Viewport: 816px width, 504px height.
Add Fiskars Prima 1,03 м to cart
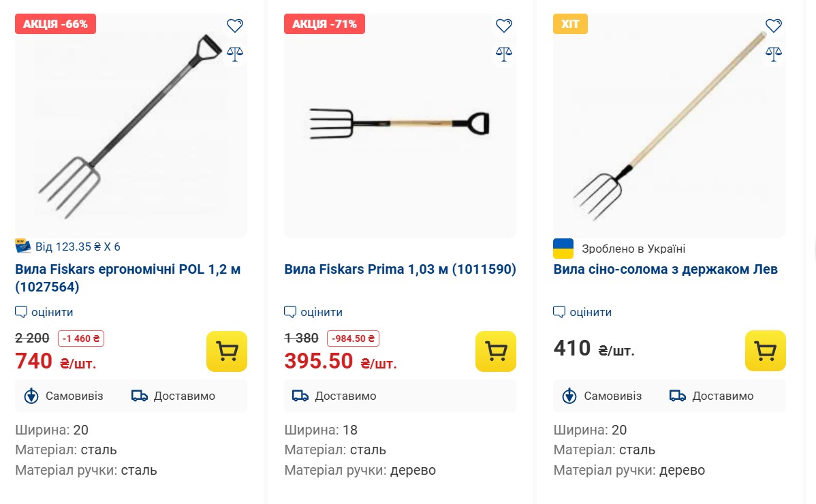pos(496,351)
